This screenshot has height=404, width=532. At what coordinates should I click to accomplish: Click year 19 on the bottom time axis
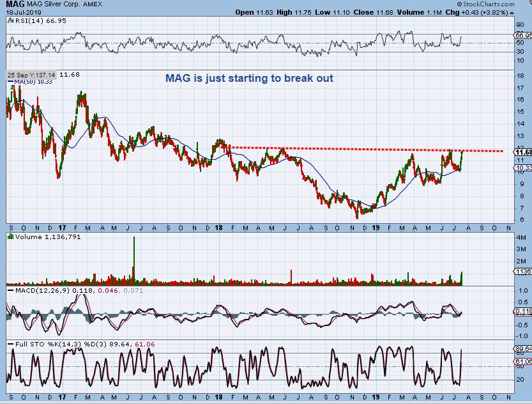pyautogui.click(x=375, y=397)
